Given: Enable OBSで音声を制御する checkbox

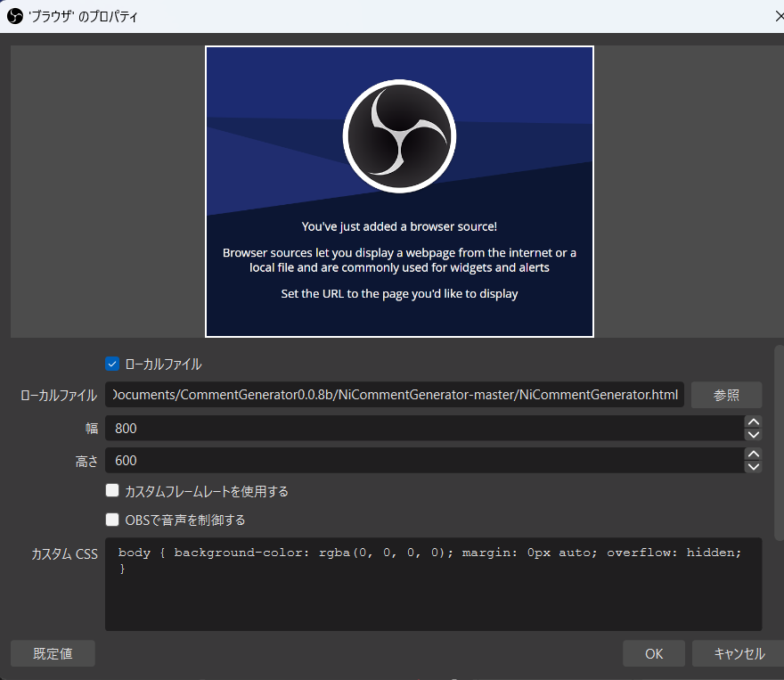Looking at the screenshot, I should [112, 520].
